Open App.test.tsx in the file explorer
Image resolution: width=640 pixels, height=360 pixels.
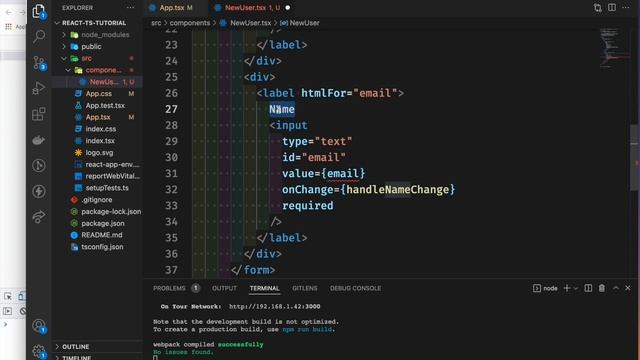(x=97, y=106)
